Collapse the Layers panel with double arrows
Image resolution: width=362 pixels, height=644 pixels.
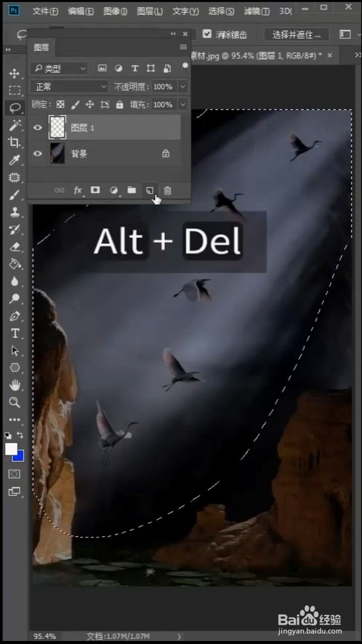[x=173, y=34]
